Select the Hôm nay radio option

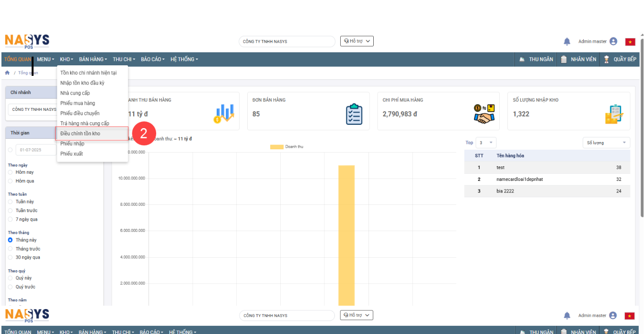tap(11, 172)
